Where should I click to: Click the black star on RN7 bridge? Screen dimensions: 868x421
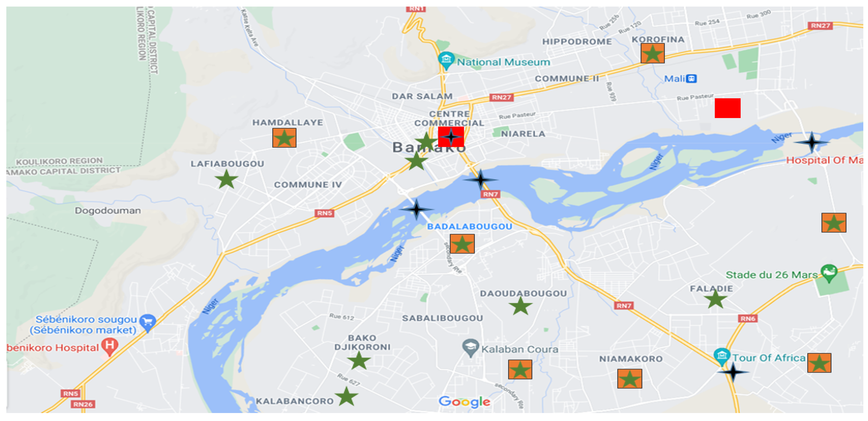tap(480, 179)
